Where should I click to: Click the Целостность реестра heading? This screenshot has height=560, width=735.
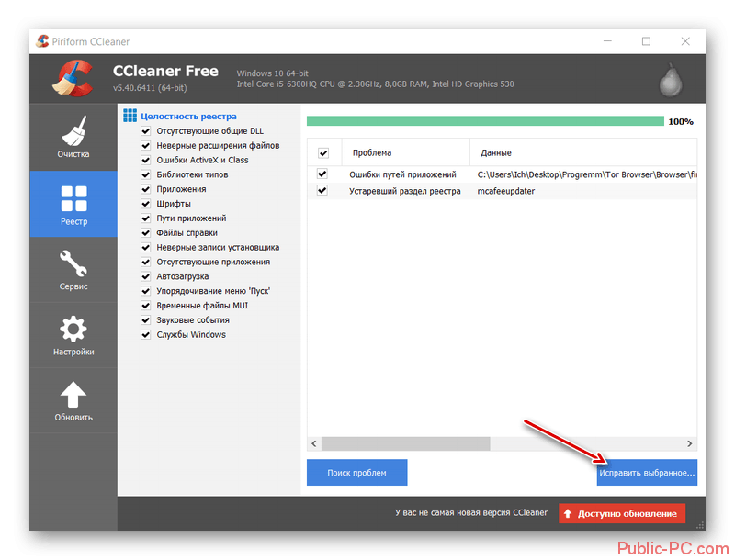click(x=188, y=116)
